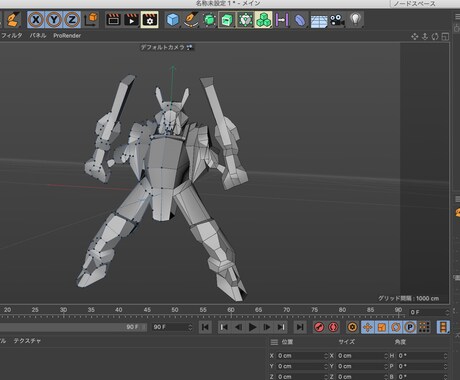The height and width of the screenshot is (380, 460).
Task: Click the viewport zoom camera icon
Action: click(x=425, y=36)
